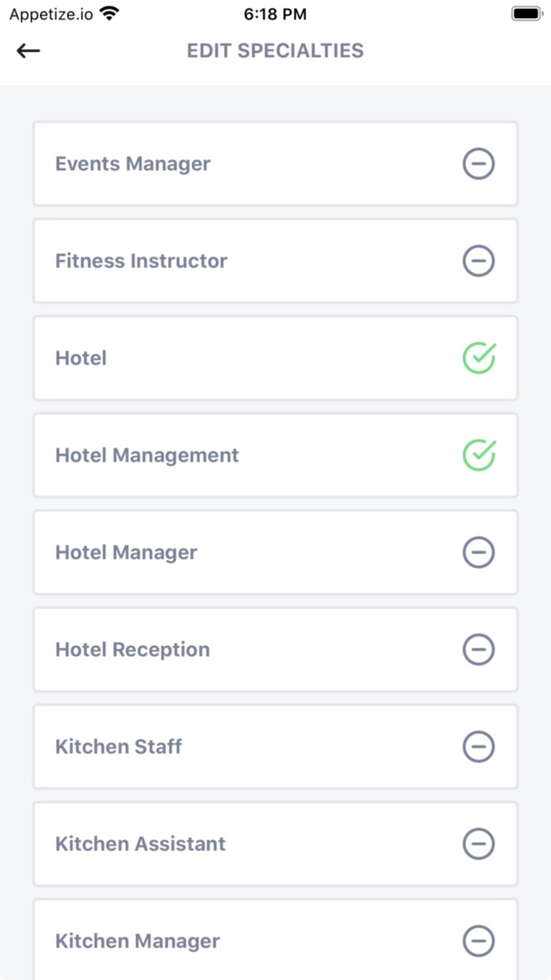Tap the checkmark icon for Hotel Management
This screenshot has height=980, width=551.
(x=479, y=455)
